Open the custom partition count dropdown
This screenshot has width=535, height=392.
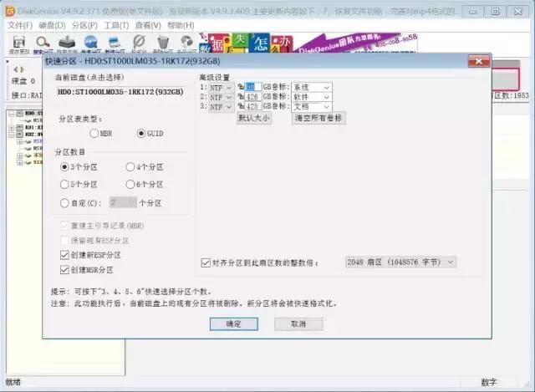pos(123,202)
